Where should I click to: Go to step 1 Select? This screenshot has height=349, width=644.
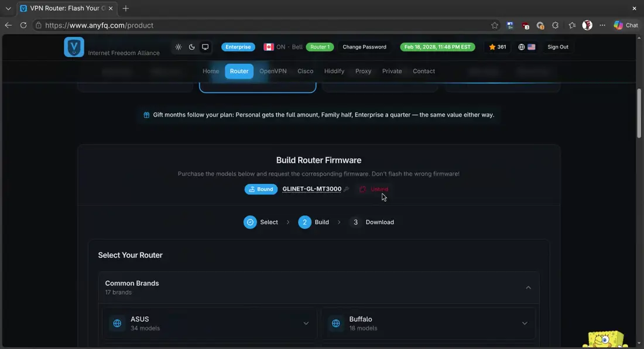[x=261, y=222]
